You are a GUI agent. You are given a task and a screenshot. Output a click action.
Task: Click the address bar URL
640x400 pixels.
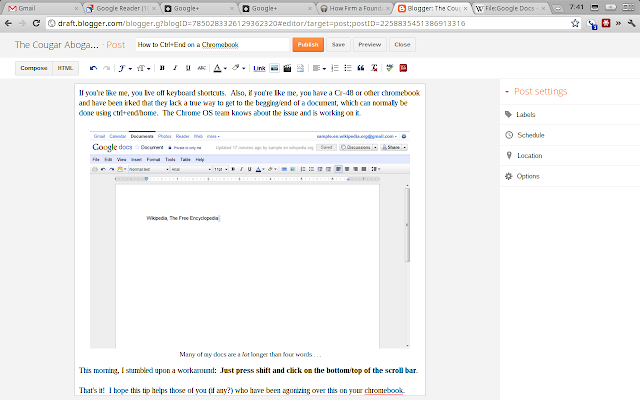(x=261, y=24)
